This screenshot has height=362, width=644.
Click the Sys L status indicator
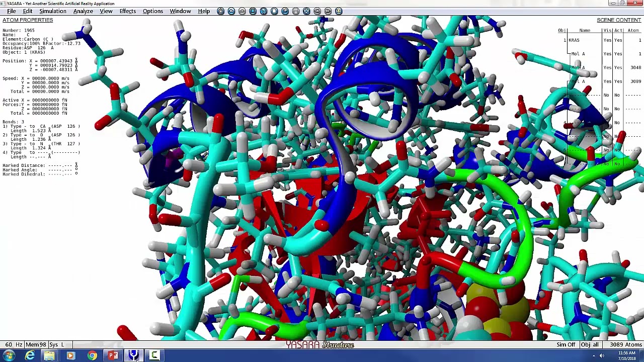pos(56,345)
